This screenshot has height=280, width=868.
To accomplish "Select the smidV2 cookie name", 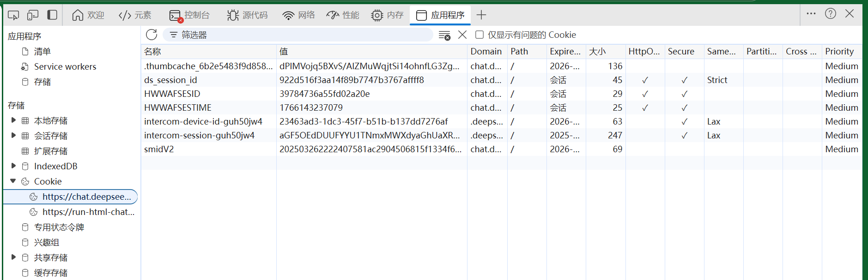I will pos(159,149).
